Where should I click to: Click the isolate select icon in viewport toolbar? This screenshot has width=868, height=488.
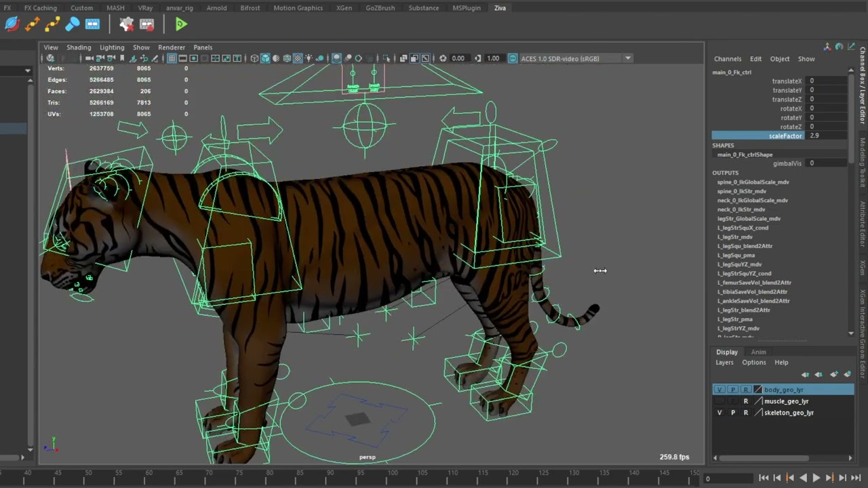[387, 58]
